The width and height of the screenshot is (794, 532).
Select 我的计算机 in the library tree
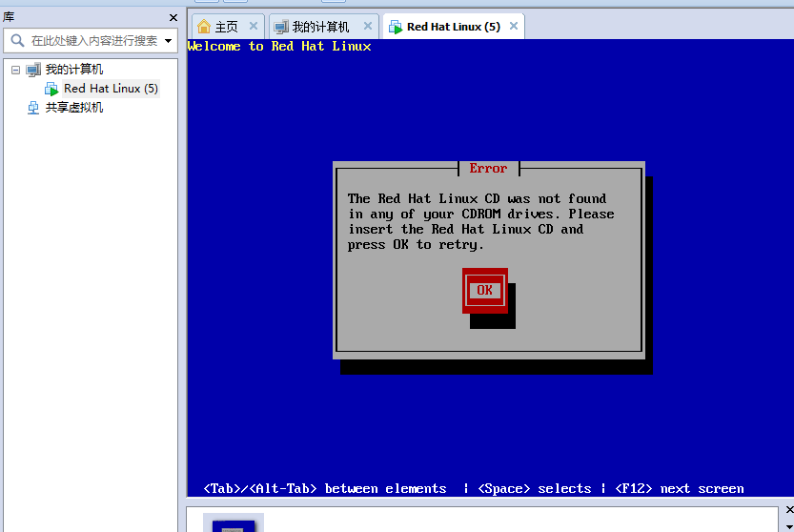pyautogui.click(x=74, y=70)
